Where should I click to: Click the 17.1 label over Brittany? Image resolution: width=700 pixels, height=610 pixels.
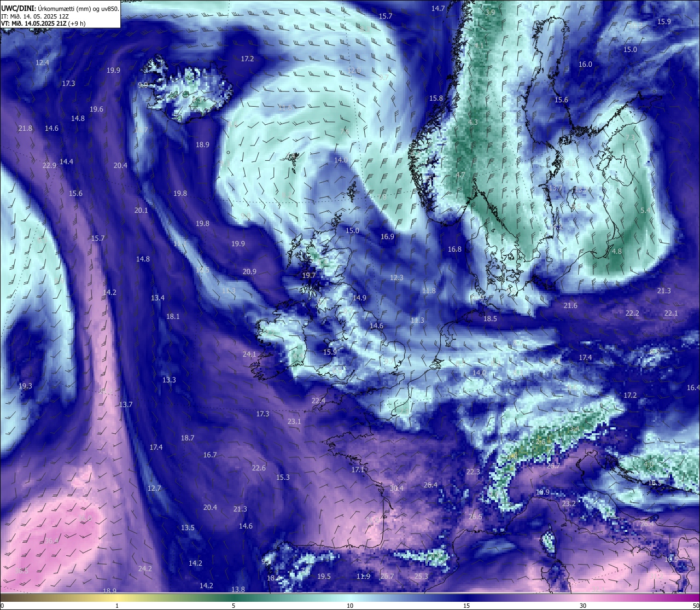(358, 470)
